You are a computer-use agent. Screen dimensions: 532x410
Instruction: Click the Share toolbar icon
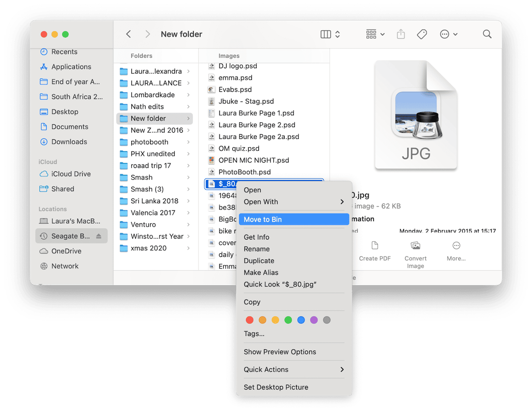pyautogui.click(x=401, y=34)
